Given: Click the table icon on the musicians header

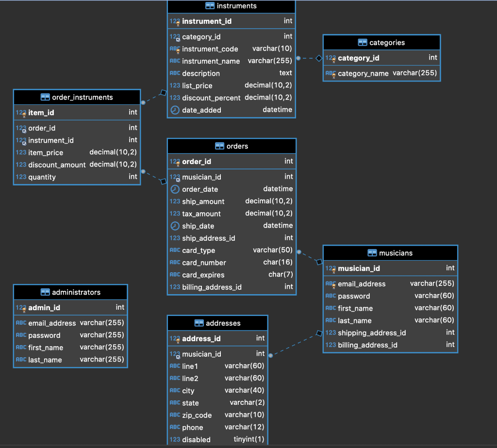Looking at the screenshot, I should [x=372, y=253].
